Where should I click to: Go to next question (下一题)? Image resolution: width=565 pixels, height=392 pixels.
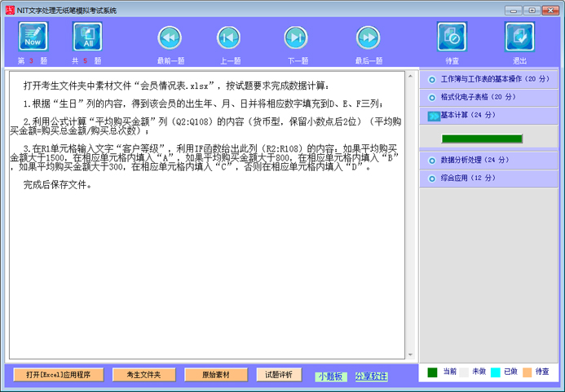[x=295, y=37]
